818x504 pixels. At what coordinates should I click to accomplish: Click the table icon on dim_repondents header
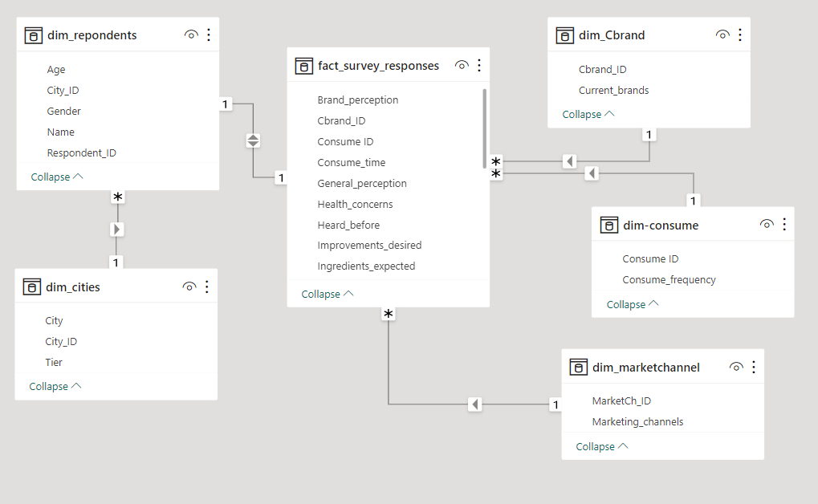(x=33, y=35)
